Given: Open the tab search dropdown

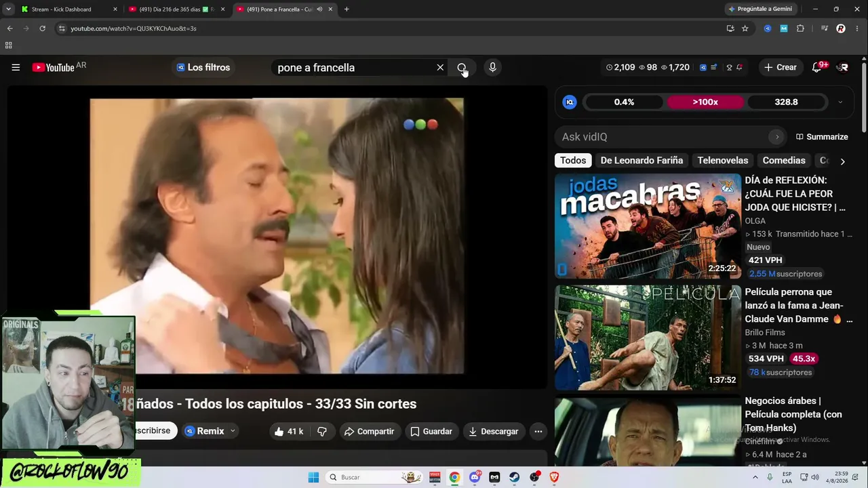Looking at the screenshot, I should (x=8, y=9).
